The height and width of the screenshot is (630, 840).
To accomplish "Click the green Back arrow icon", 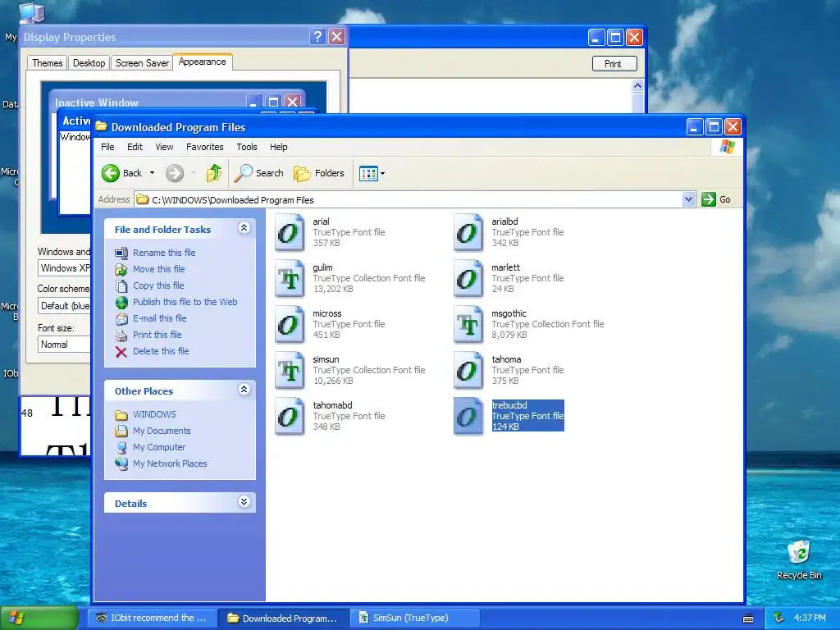I will (x=111, y=173).
